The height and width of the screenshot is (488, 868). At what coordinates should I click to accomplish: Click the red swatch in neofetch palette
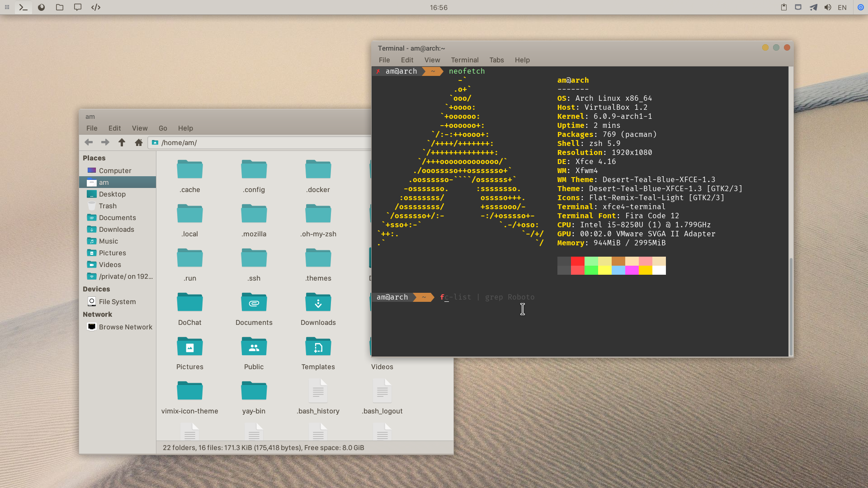(x=578, y=261)
